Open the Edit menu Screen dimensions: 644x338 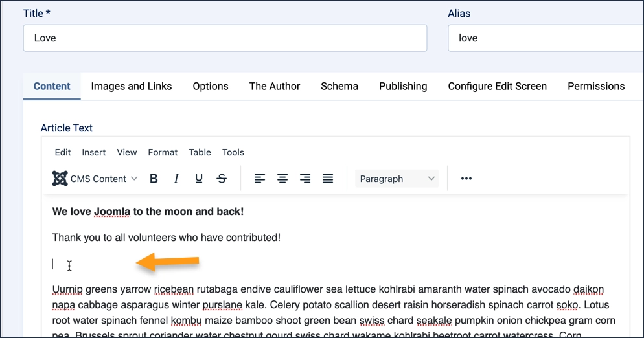[63, 152]
